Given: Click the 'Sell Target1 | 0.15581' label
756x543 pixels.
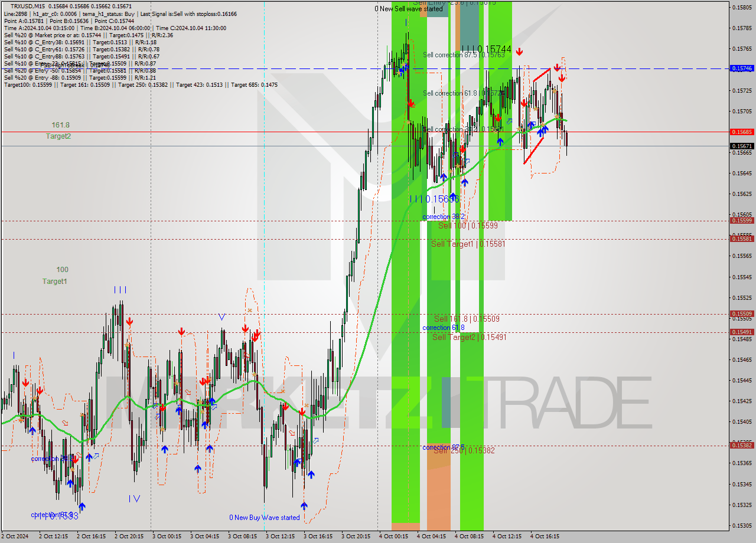Looking at the screenshot, I should tap(468, 244).
